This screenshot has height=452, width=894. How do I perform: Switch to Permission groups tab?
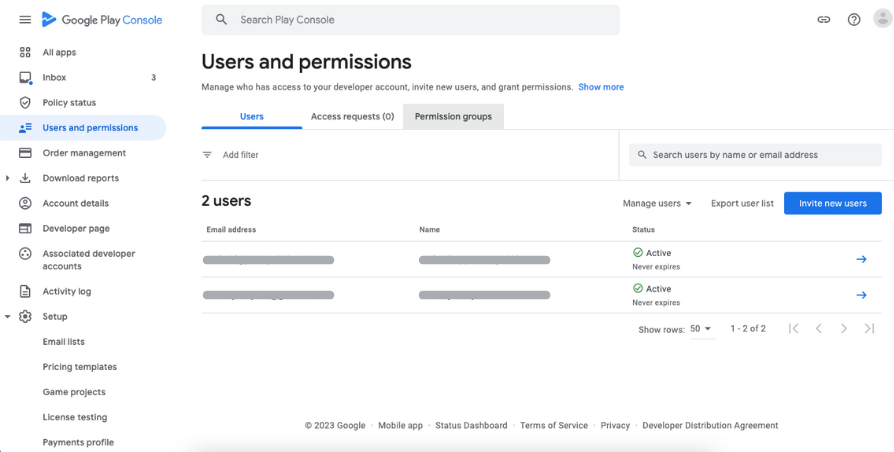453,117
